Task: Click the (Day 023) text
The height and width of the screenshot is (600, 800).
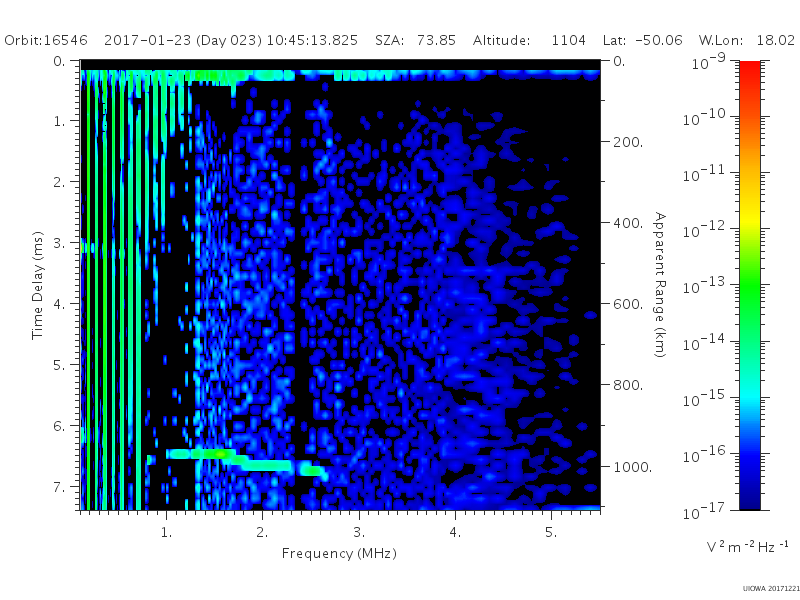Action: pos(229,41)
